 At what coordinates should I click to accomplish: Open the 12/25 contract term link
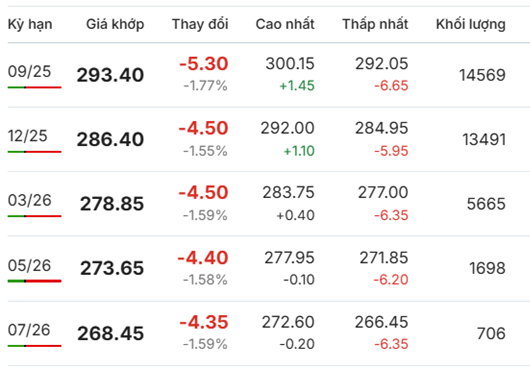28,136
